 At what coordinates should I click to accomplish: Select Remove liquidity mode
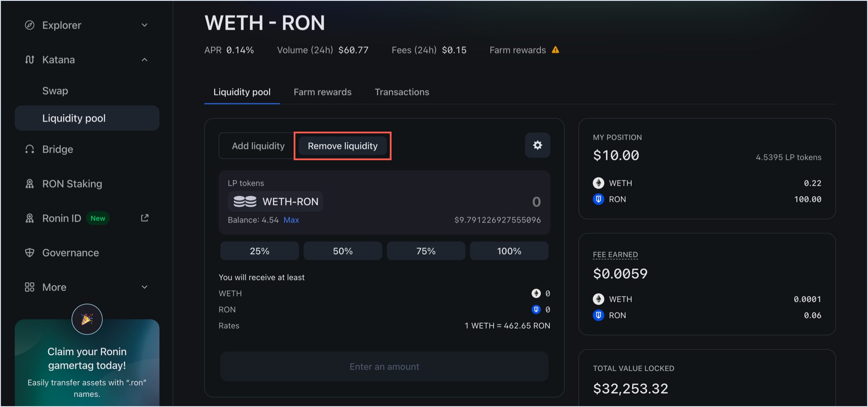tap(343, 146)
